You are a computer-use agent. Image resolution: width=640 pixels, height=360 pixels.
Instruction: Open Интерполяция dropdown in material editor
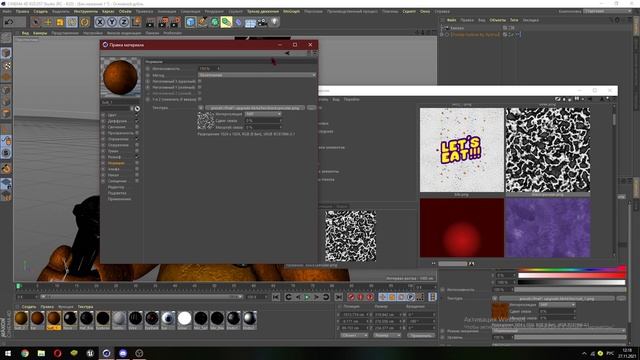click(263, 114)
